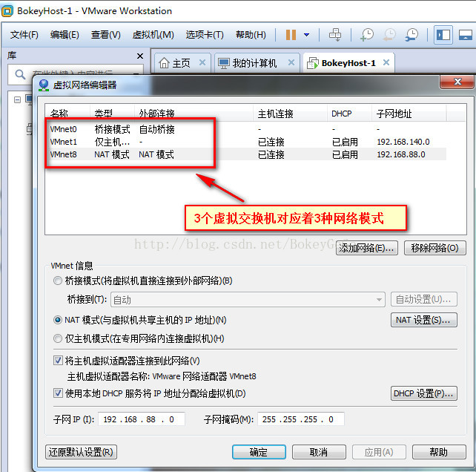Click the 主机连接 column header

(x=290, y=114)
